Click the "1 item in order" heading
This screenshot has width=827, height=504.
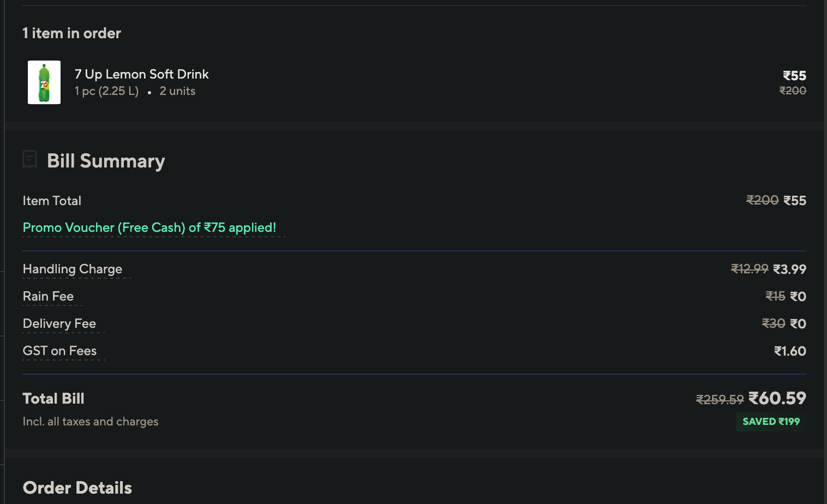[x=72, y=33]
